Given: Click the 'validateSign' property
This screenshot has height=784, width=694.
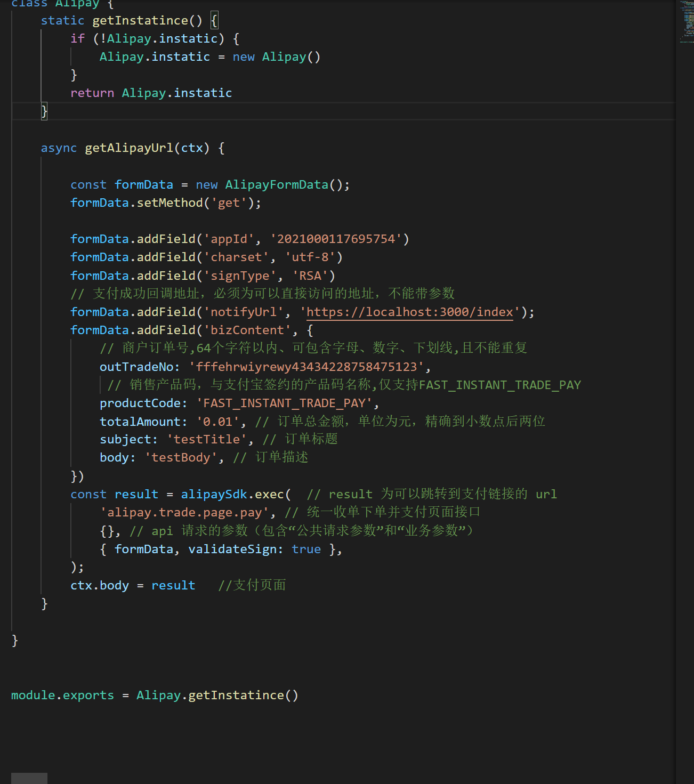Looking at the screenshot, I should (x=232, y=549).
